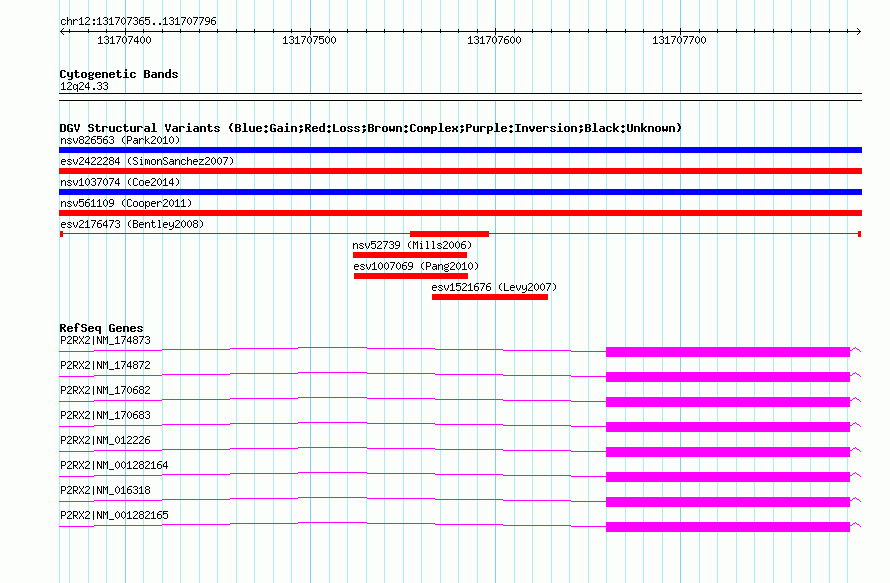The image size is (890, 583).
Task: Select the magenta exon of NM_012226
Action: click(728, 452)
